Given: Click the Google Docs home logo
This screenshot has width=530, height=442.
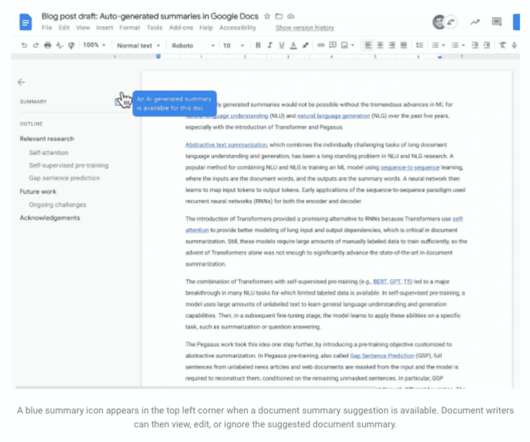Looking at the screenshot, I should 26,22.
